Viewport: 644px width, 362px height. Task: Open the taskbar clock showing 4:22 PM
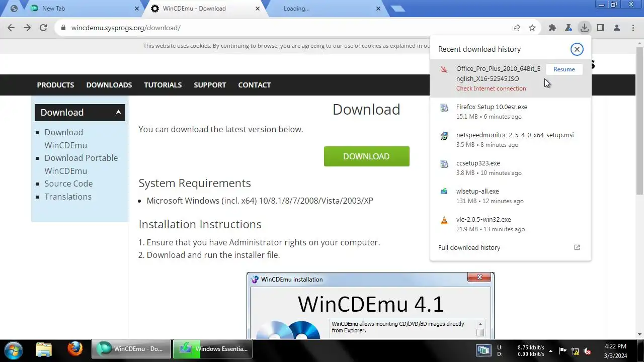[x=615, y=351]
